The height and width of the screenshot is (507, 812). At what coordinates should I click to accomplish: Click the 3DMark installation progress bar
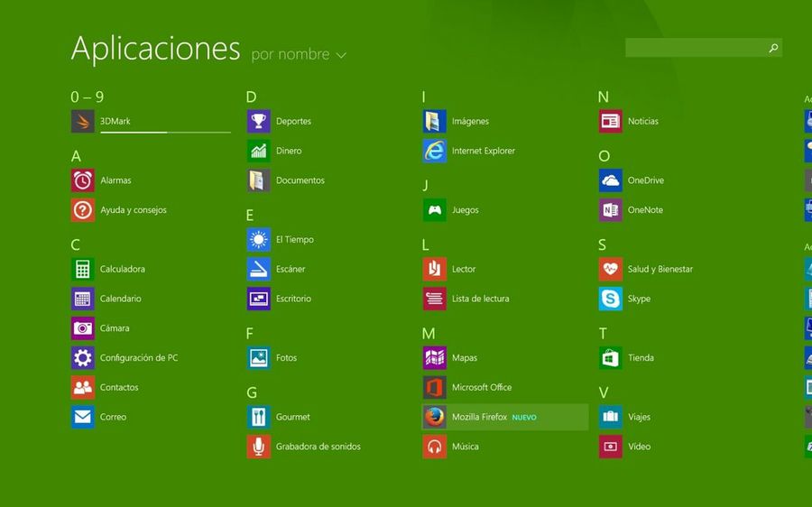coord(165,132)
